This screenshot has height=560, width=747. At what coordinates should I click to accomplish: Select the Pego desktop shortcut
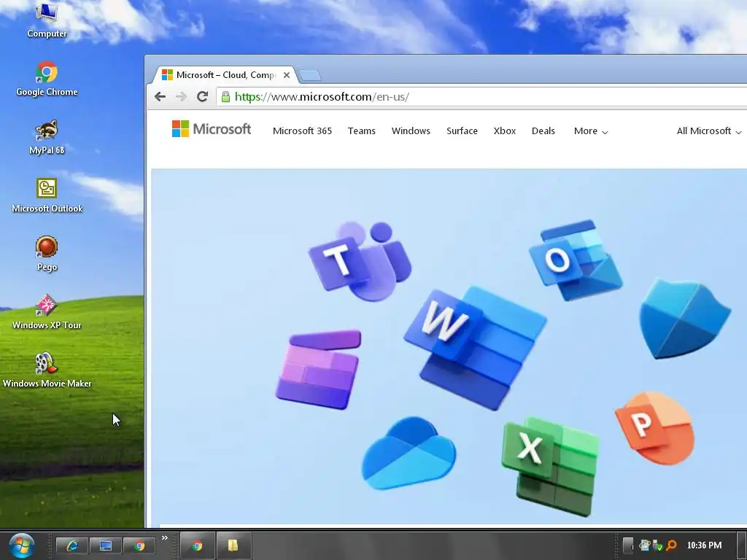tap(47, 253)
